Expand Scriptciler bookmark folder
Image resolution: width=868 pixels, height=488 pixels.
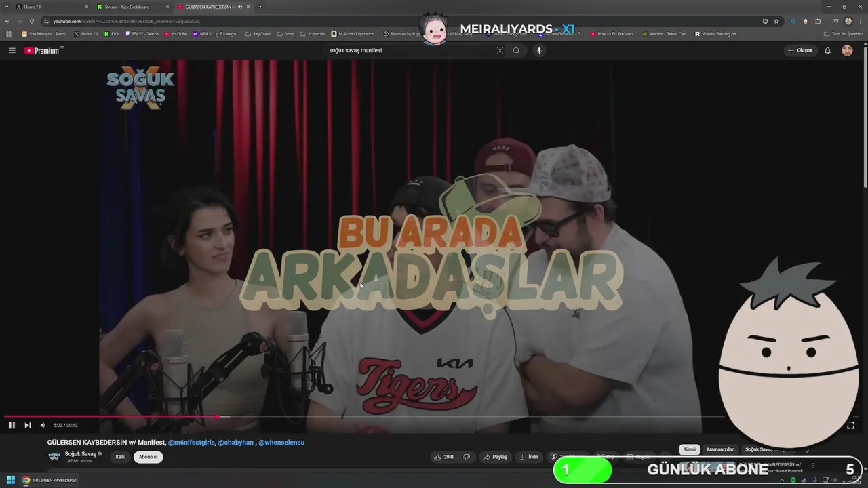[x=313, y=33]
